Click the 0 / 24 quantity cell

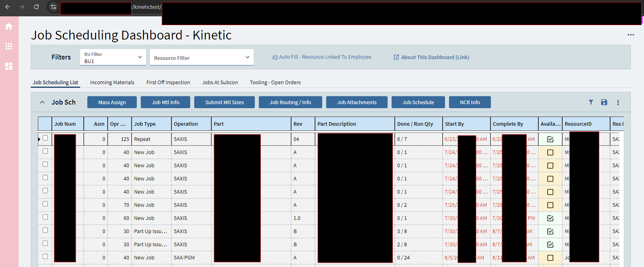(419, 258)
